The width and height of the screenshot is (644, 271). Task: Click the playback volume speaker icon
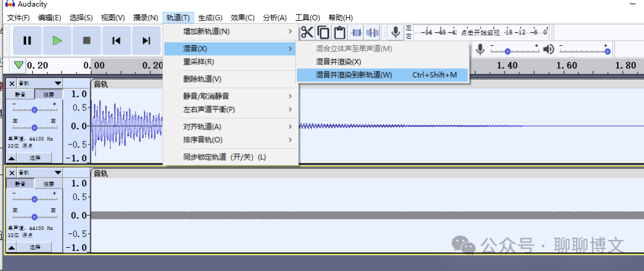click(549, 50)
